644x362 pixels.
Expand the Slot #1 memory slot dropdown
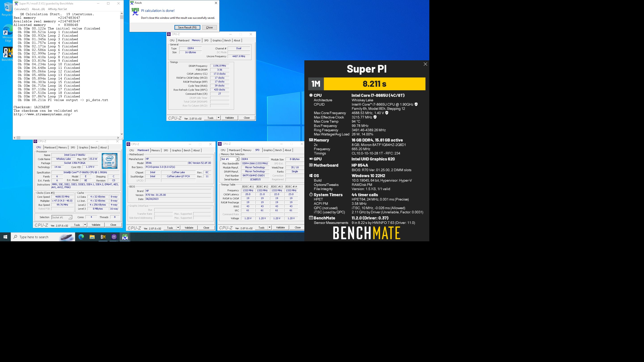coord(237,159)
